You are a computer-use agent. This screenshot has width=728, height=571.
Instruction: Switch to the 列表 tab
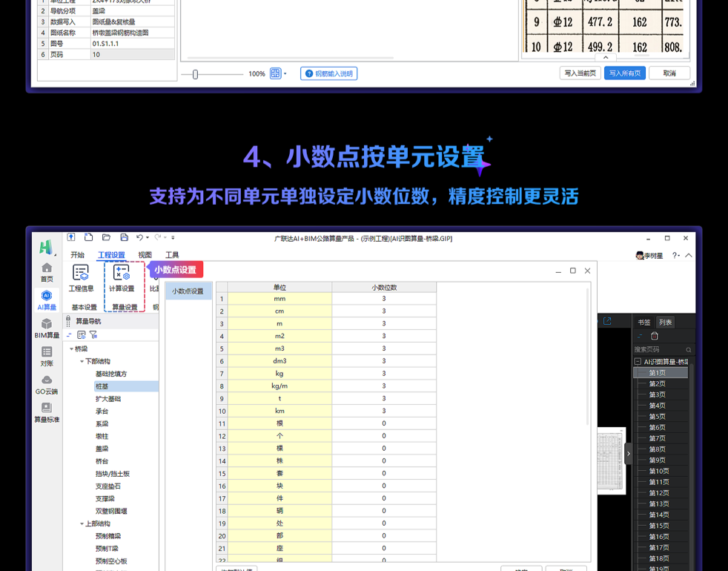(665, 322)
